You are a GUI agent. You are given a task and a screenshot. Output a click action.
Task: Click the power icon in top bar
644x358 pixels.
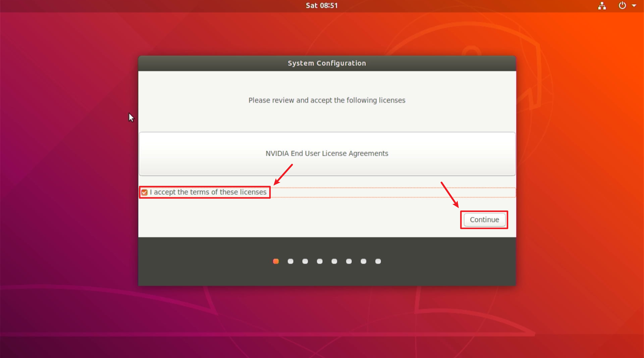point(622,5)
